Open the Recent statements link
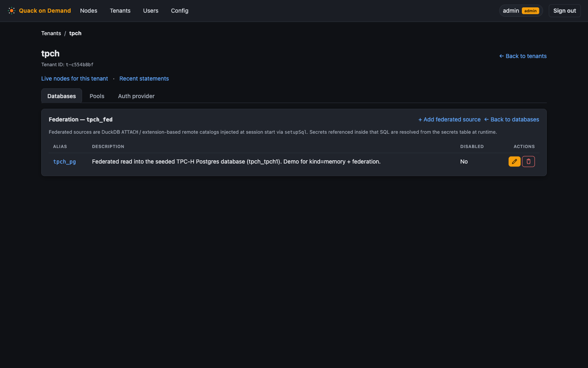Viewport: 588px width, 368px height. pyautogui.click(x=144, y=79)
